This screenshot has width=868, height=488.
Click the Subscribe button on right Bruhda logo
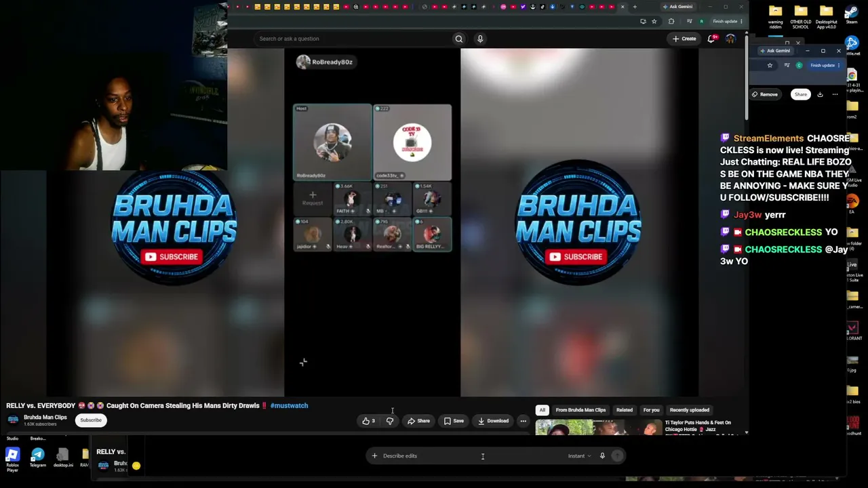coord(575,257)
